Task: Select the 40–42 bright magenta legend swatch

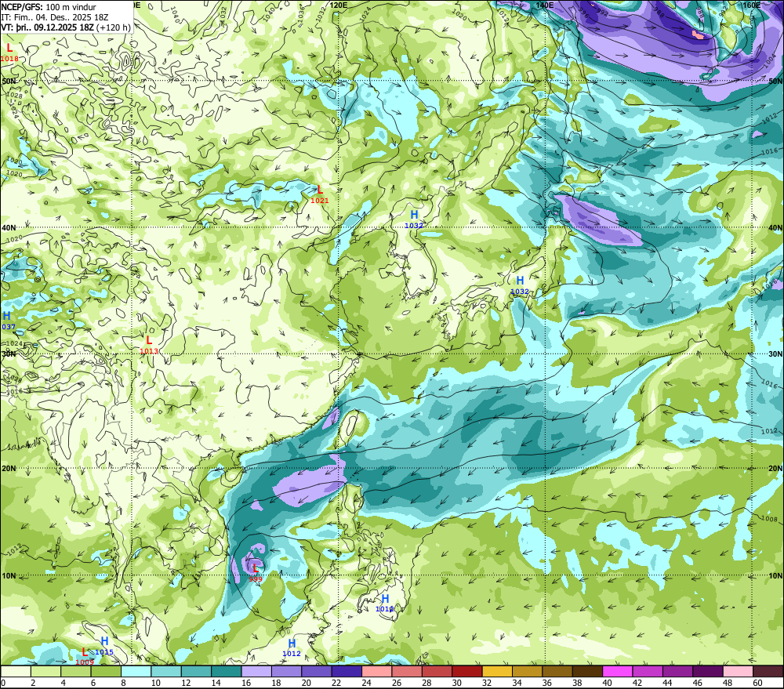Action: point(618,671)
